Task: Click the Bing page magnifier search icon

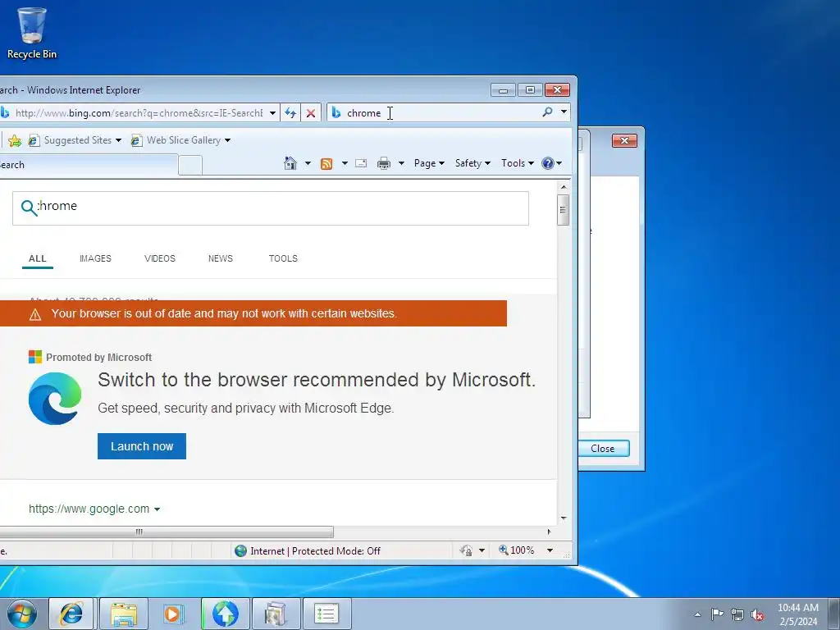Action: [29, 208]
